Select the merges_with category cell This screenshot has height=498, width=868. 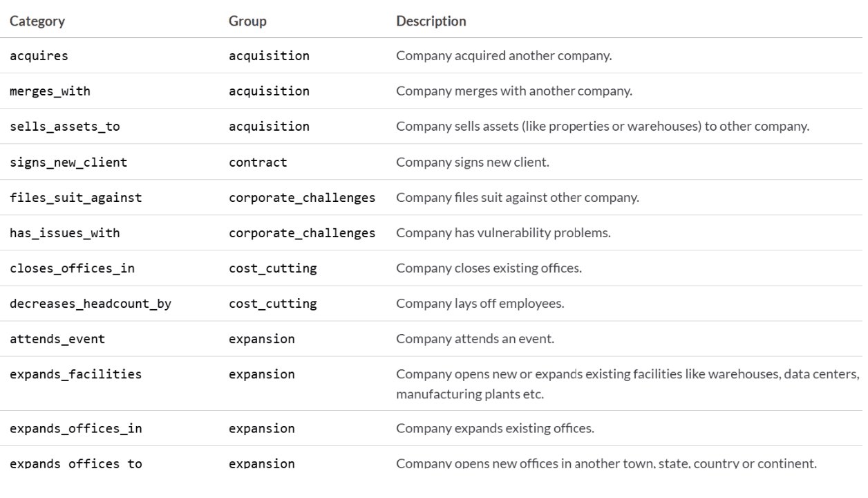pos(50,91)
